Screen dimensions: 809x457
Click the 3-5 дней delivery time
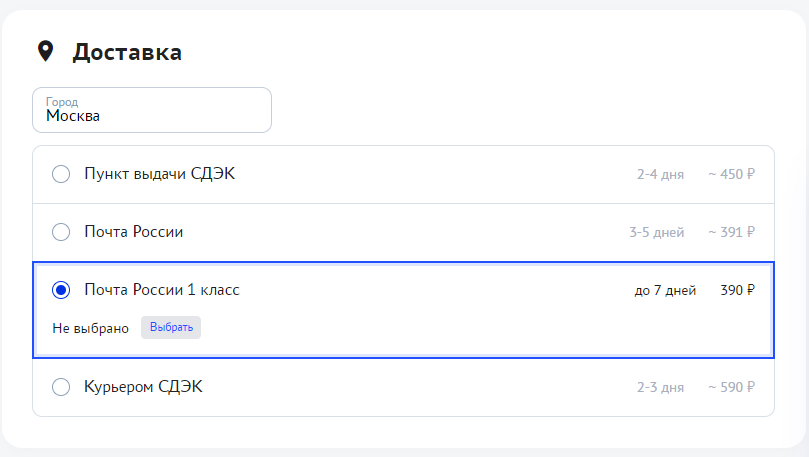pos(656,232)
